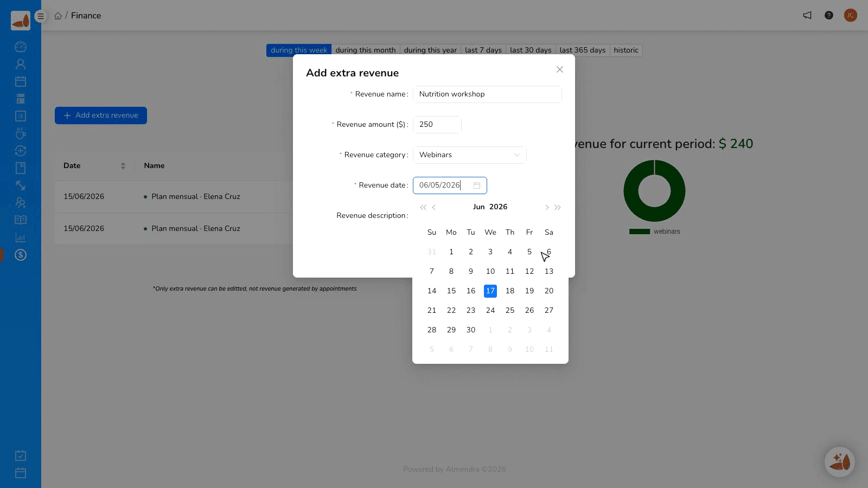Open the bottom-most calendar icon in sidebar

point(21,473)
